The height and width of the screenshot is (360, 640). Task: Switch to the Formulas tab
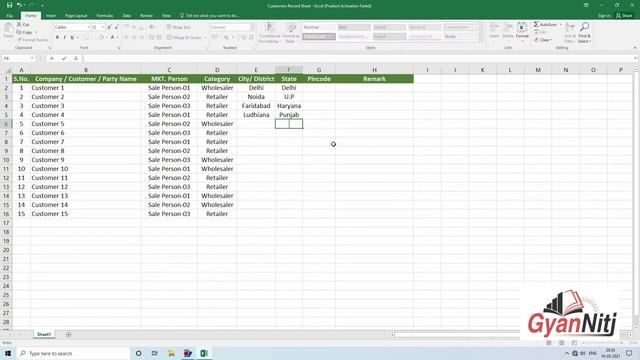click(x=104, y=16)
